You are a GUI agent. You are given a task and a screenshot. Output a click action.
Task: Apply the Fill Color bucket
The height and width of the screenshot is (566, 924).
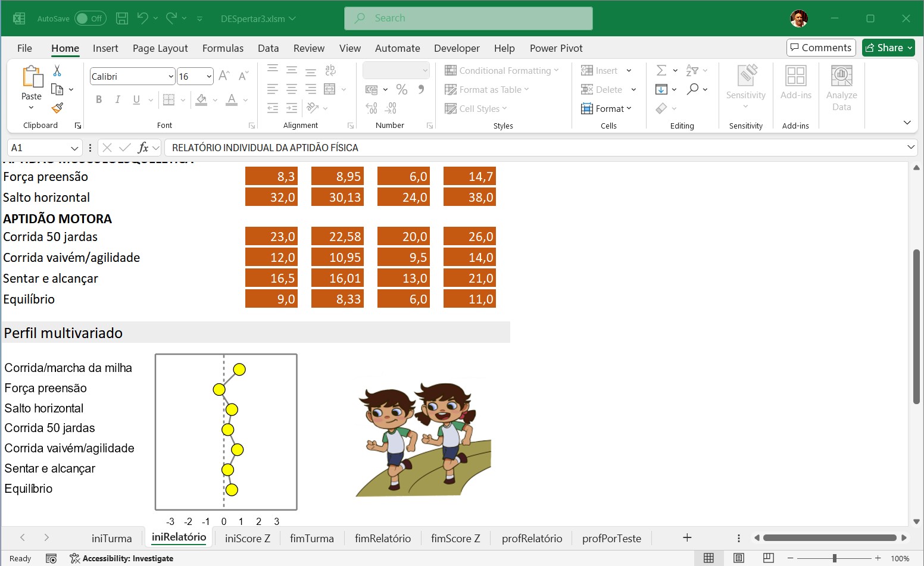202,99
